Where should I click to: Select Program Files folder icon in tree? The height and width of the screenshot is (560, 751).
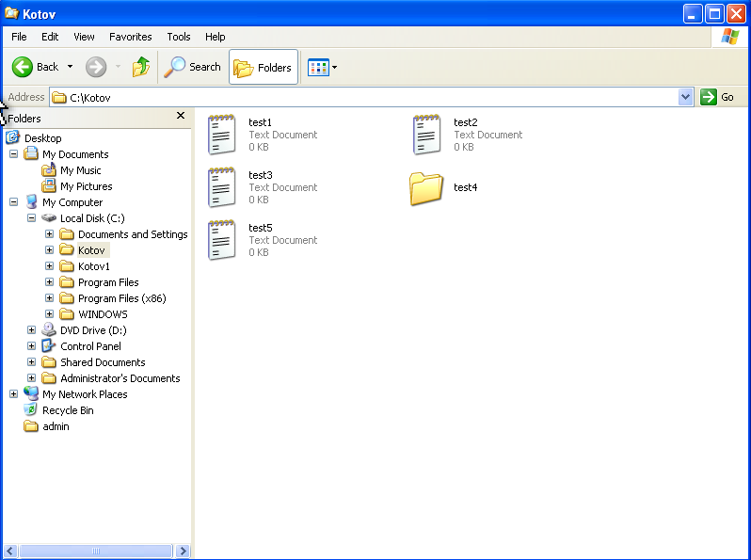point(67,282)
